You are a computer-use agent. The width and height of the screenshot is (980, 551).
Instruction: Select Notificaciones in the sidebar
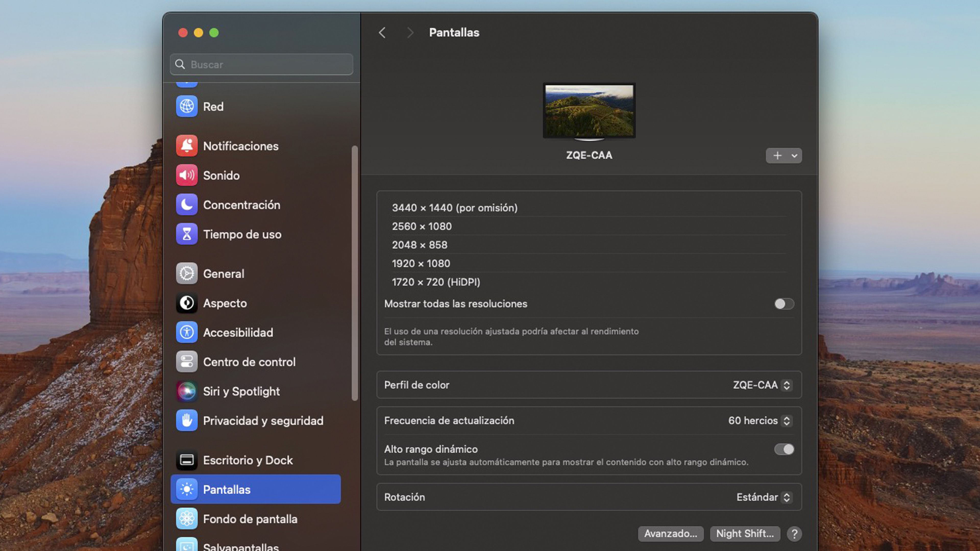click(256, 146)
